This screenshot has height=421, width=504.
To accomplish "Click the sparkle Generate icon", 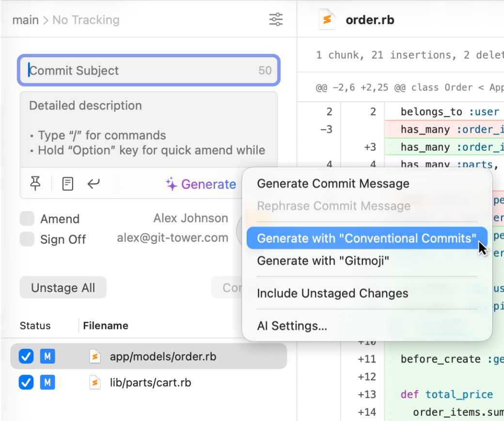I will (x=171, y=184).
